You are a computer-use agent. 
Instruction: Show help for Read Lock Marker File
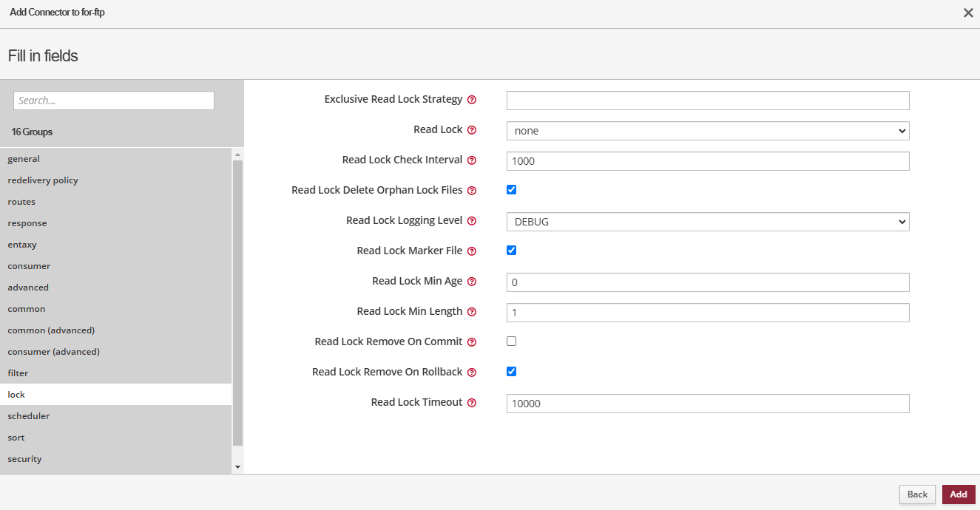(x=472, y=251)
